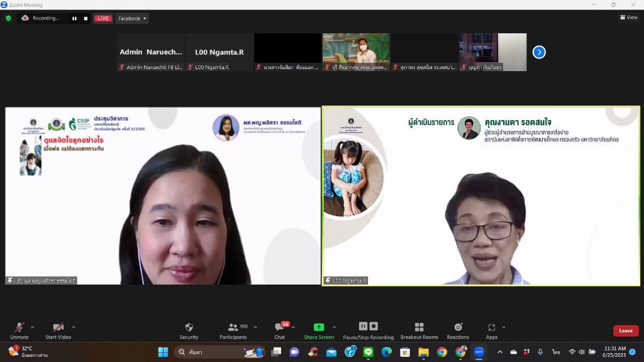Click the green Share Screen button

tap(319, 331)
